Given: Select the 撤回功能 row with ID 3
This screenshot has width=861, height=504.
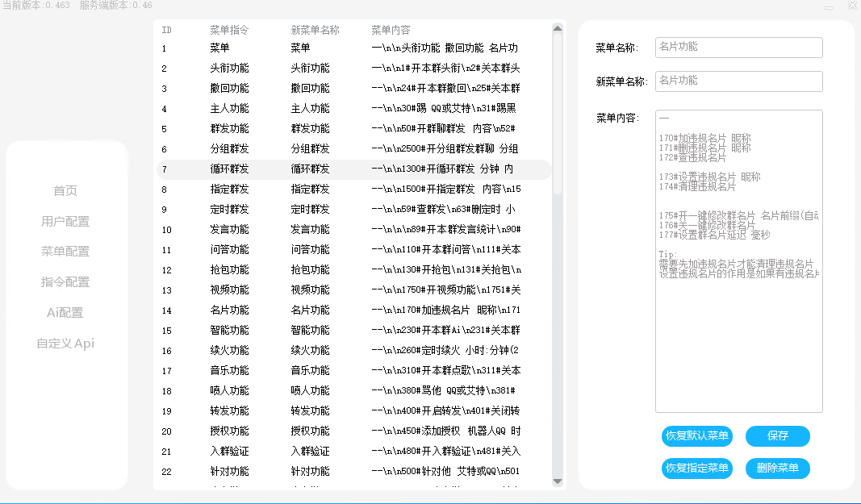Looking at the screenshot, I should pos(353,89).
